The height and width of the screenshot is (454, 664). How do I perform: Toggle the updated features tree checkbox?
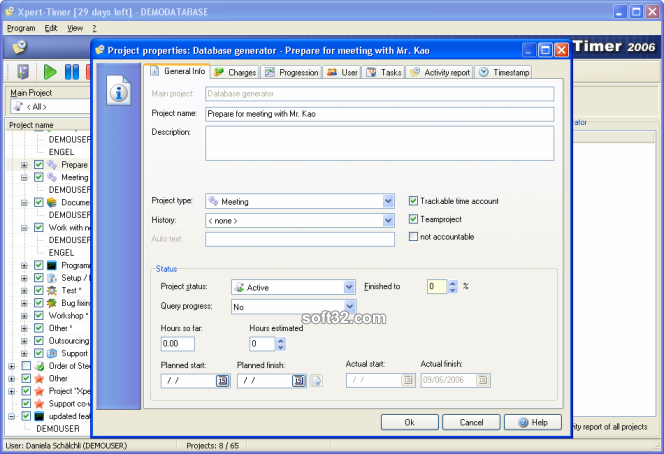(x=26, y=416)
